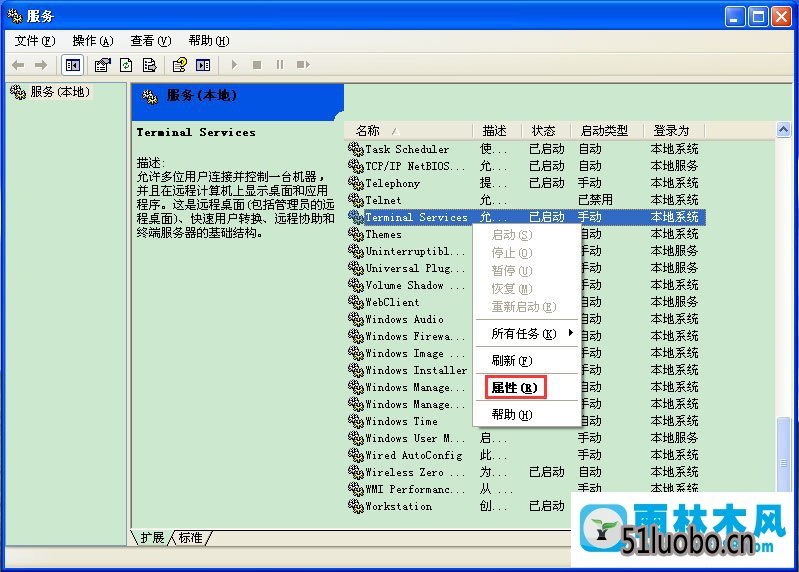Switch to the 标准 tab

[x=191, y=538]
